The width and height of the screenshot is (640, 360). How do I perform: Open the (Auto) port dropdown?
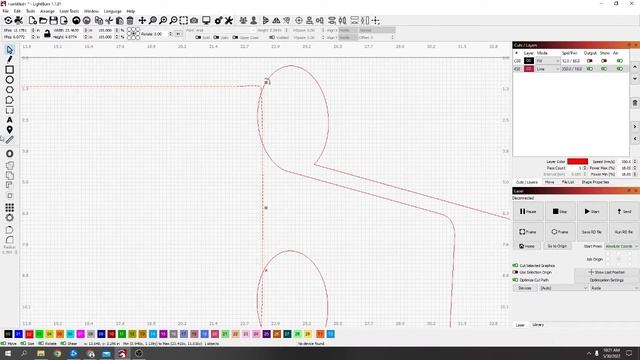coord(563,288)
